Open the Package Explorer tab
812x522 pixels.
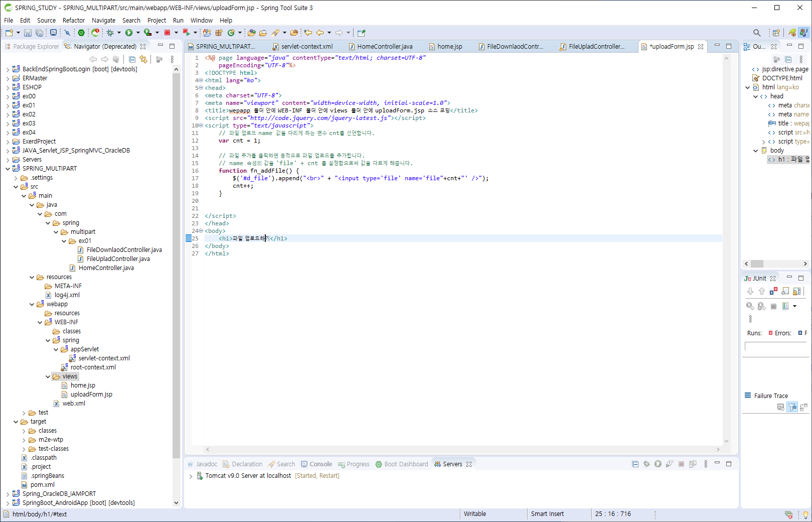click(32, 46)
